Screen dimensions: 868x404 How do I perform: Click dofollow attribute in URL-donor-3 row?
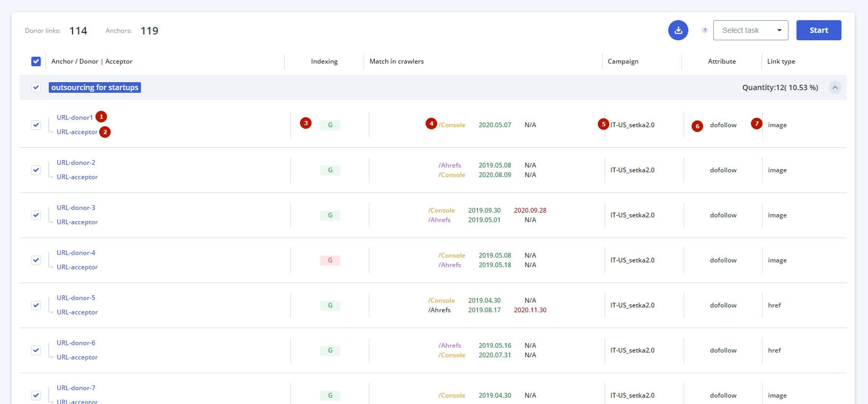tap(723, 215)
